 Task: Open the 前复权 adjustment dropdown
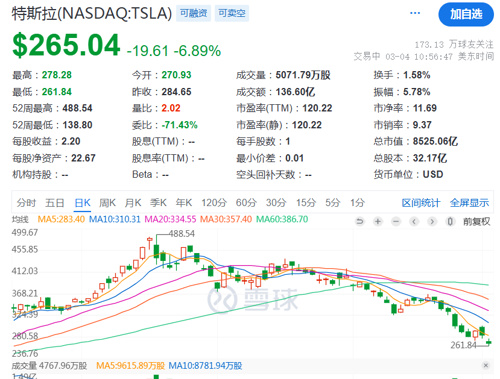click(x=476, y=221)
